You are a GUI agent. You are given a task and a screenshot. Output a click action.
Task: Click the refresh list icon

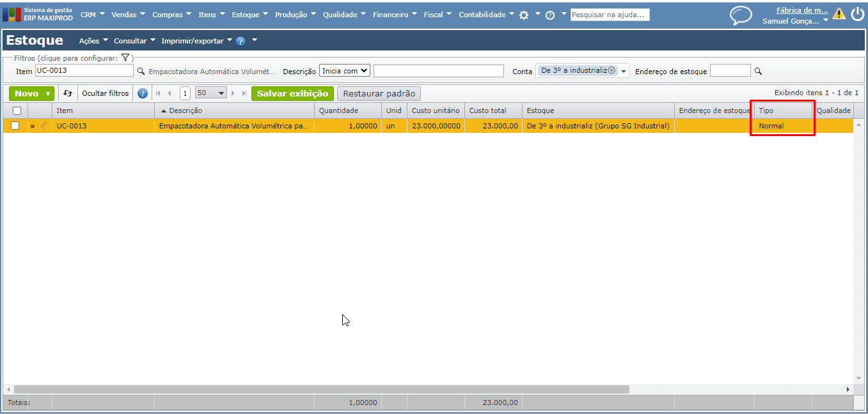point(68,93)
